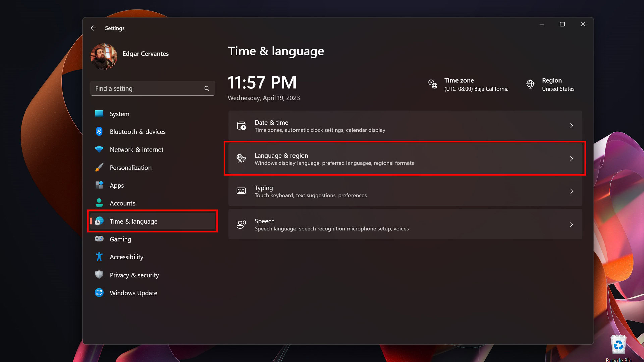Screen dimensions: 644x362
Task: Click the Accounts person icon
Action: [99, 203]
